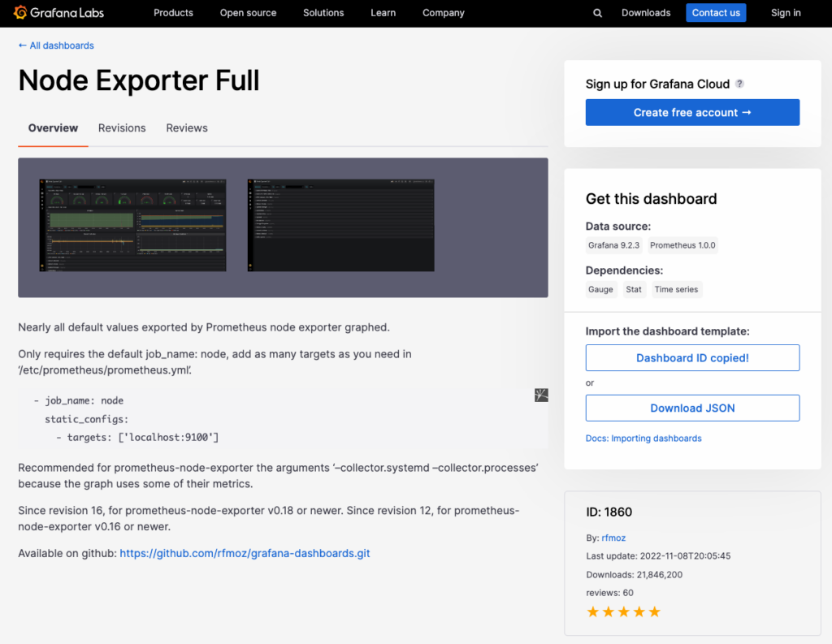
Task: Click Create free account button
Action: 692,112
